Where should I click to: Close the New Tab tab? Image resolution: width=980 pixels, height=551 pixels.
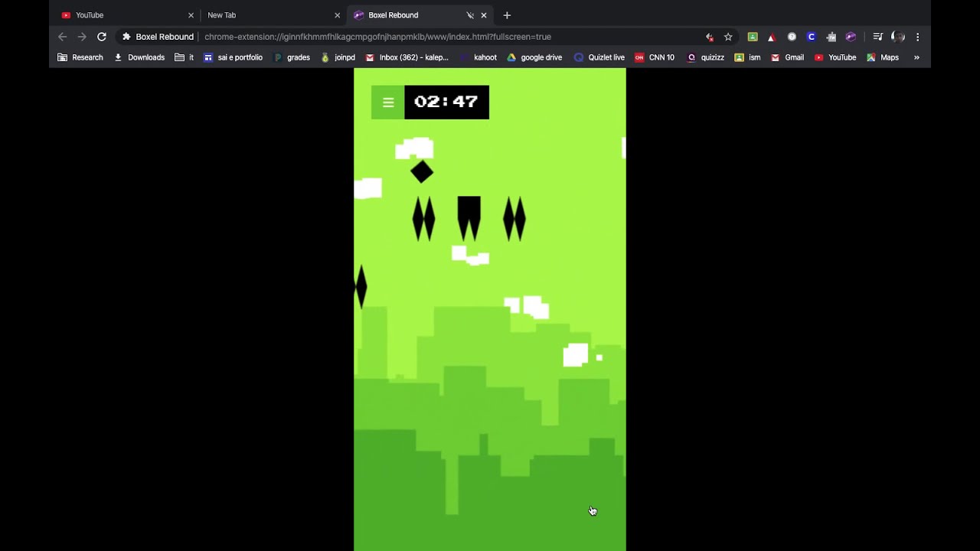tap(337, 15)
